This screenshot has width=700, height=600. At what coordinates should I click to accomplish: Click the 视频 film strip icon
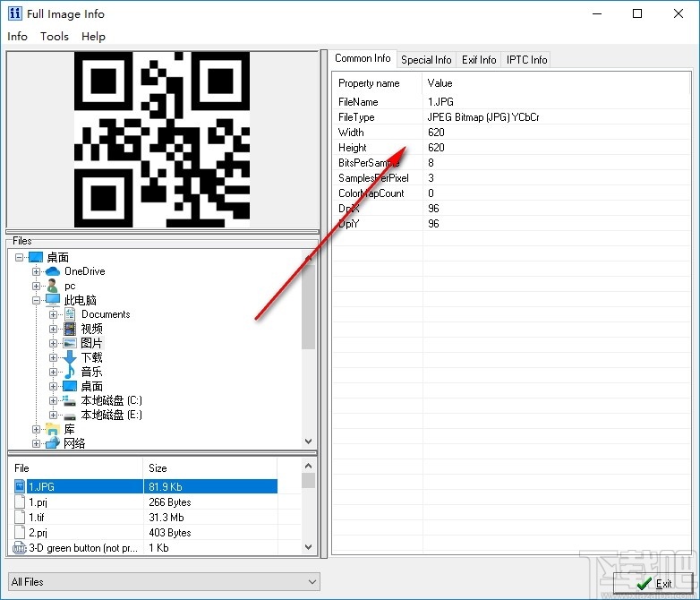point(70,329)
